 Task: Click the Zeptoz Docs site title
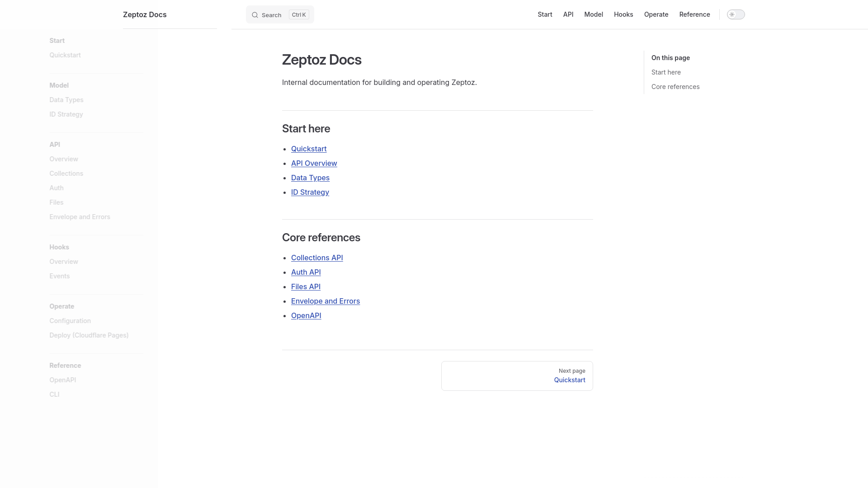(145, 14)
